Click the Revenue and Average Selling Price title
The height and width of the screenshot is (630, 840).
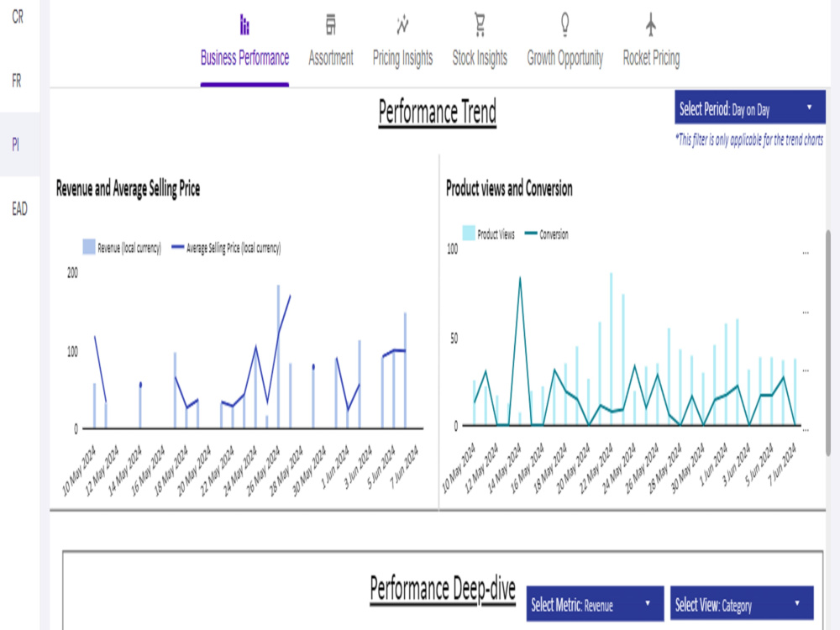click(128, 188)
